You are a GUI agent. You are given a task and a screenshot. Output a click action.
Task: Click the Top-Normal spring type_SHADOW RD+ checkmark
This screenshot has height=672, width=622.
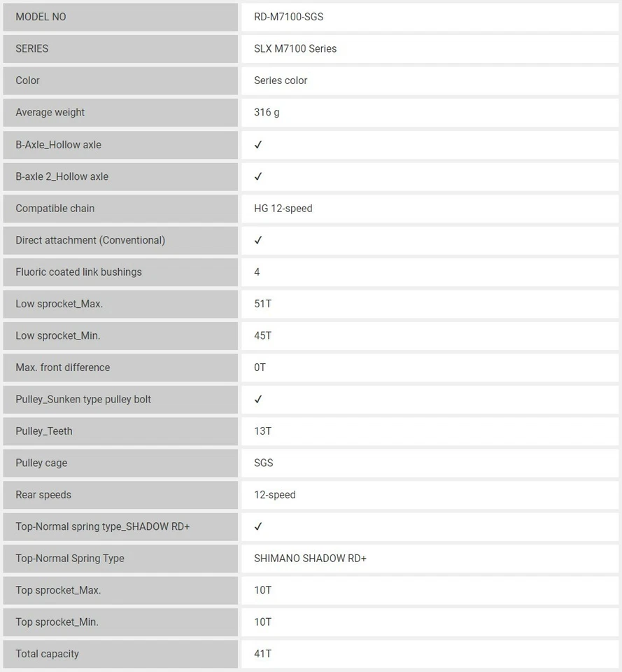point(258,526)
